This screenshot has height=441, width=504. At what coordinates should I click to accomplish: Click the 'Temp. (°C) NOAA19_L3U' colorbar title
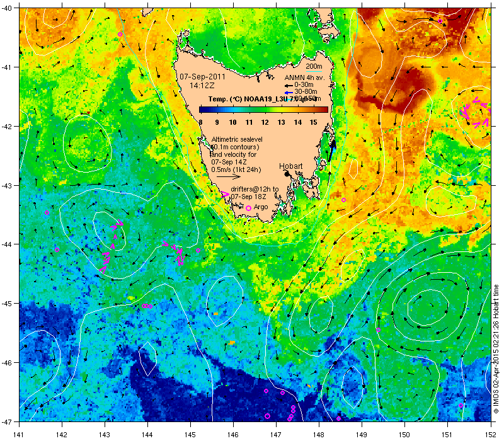point(246,99)
